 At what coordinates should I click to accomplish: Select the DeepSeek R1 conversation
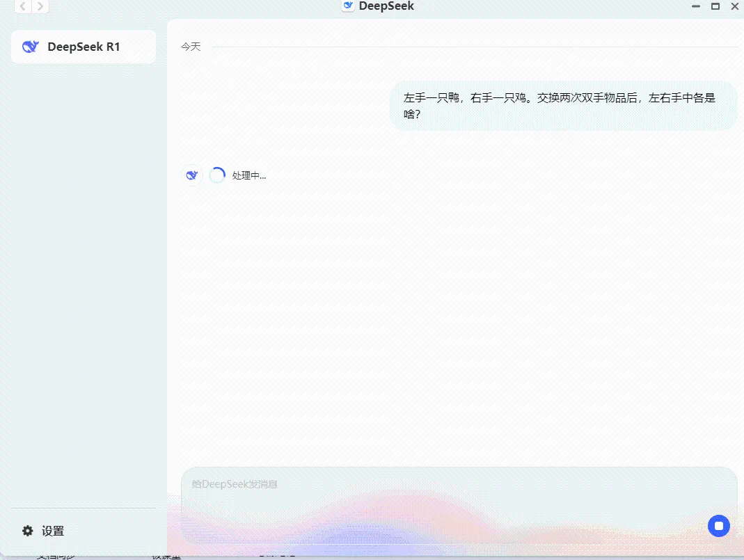[x=84, y=47]
